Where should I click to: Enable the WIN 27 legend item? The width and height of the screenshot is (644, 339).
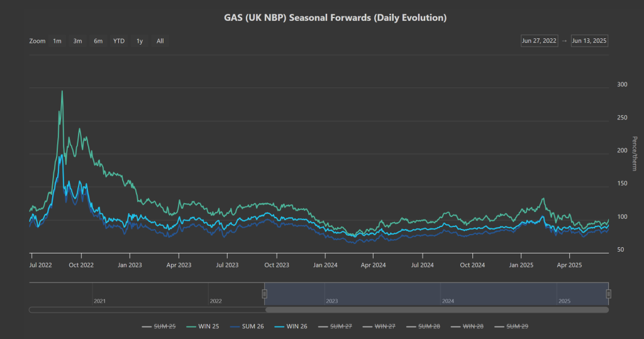tap(379, 326)
